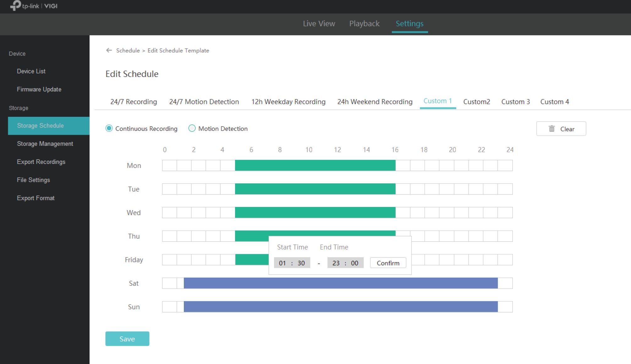Open the 24/7 Motion Detection tab
The height and width of the screenshot is (364, 631).
pyautogui.click(x=204, y=102)
